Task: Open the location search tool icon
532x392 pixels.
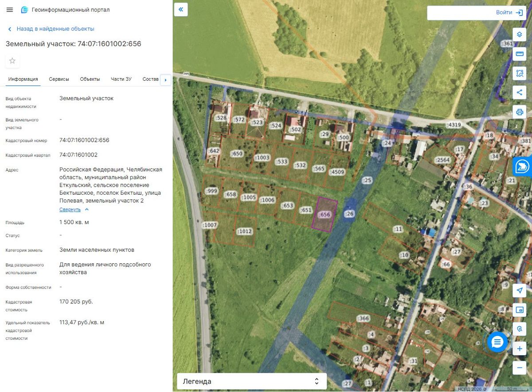Action: 520,329
